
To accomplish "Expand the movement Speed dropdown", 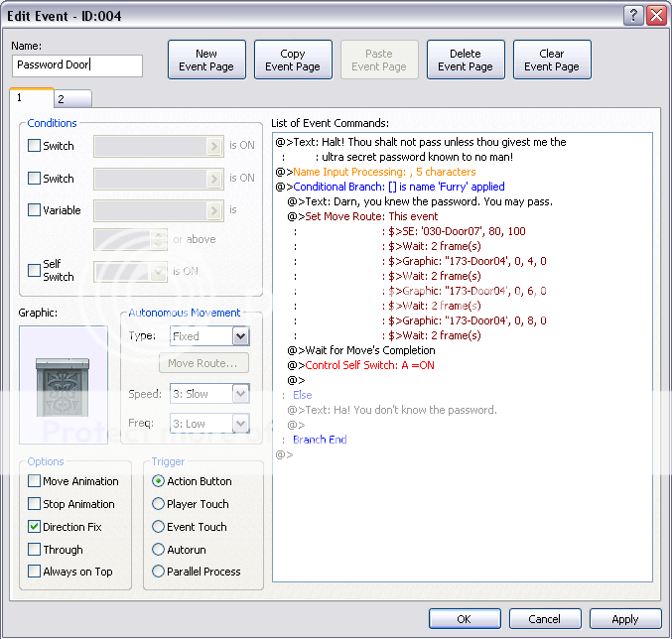I will [239, 394].
